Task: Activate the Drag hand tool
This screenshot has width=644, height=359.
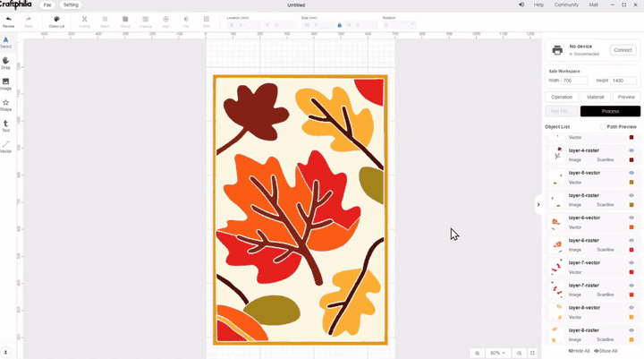Action: [x=5, y=61]
